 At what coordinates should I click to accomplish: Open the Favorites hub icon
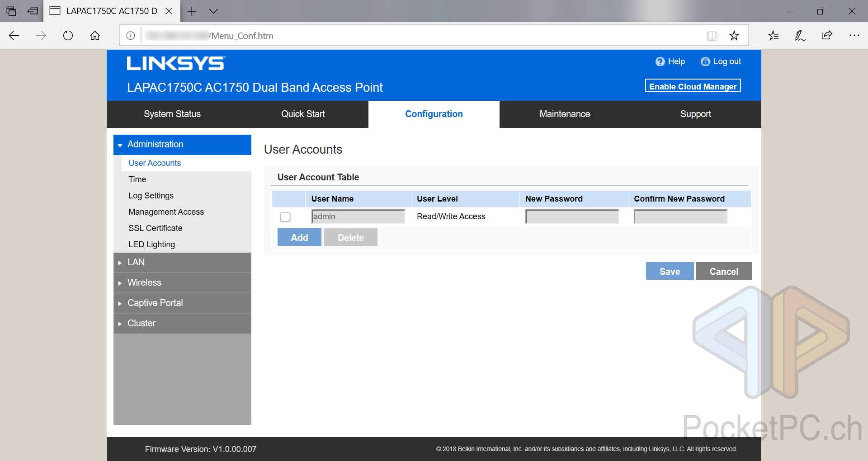[x=774, y=36]
